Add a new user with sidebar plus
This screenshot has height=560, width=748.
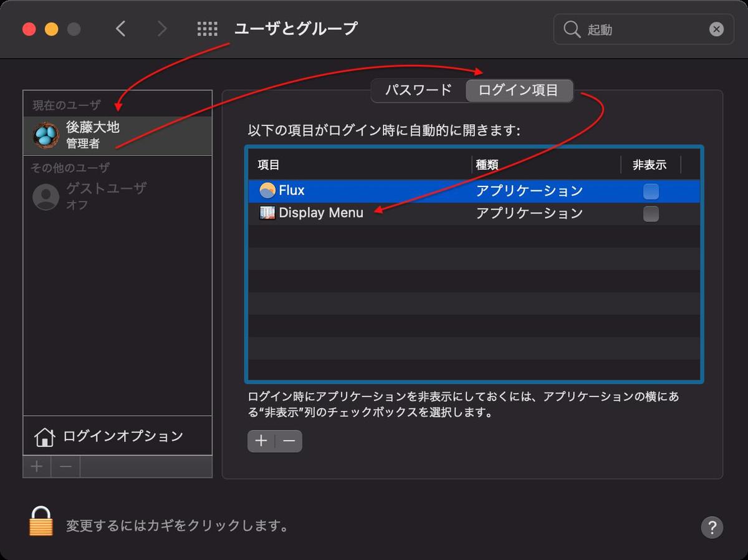pyautogui.click(x=37, y=466)
